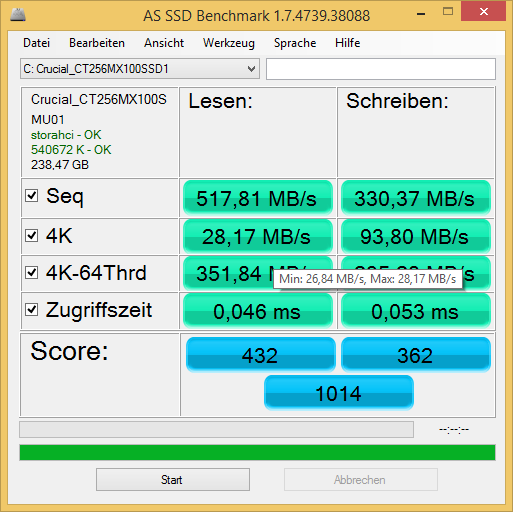Click the elapsed time --:--:-- indicator
The image size is (513, 512).
click(454, 429)
